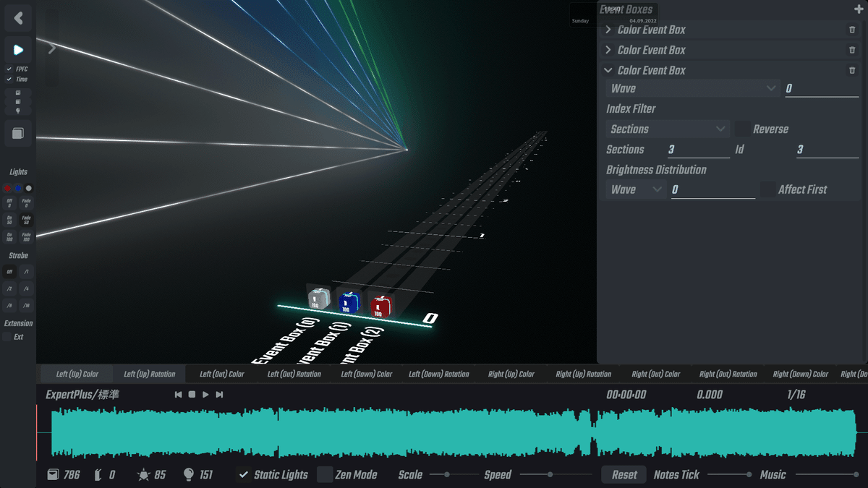Select the Fade 50 light button
This screenshot has width=868, height=488.
[x=26, y=220]
